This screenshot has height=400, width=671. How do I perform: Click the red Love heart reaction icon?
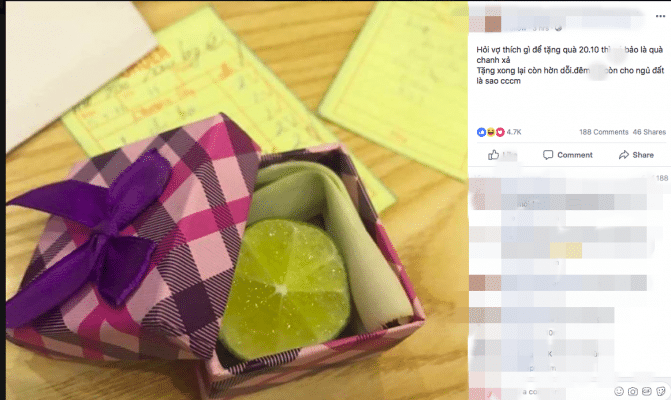[x=500, y=132]
